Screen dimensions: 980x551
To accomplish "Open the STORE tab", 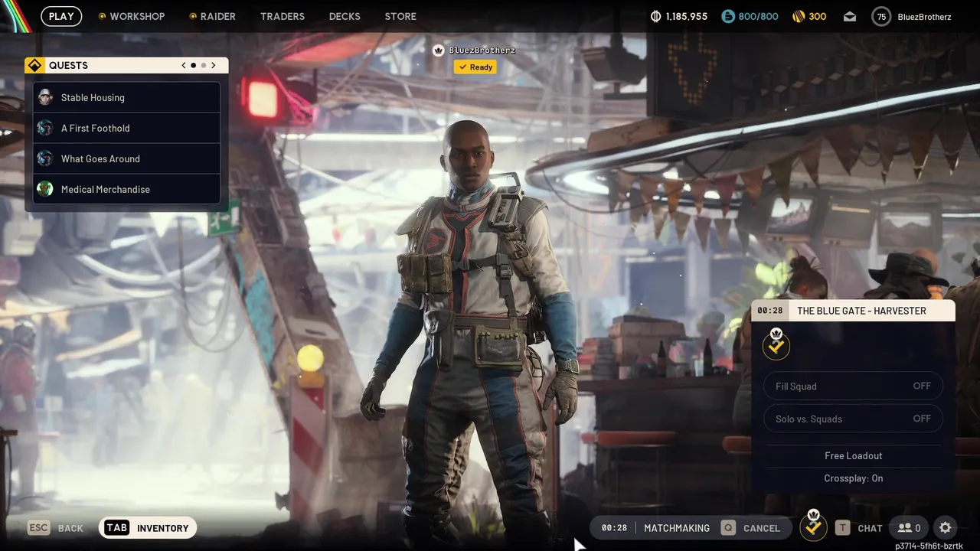I will coord(400,16).
